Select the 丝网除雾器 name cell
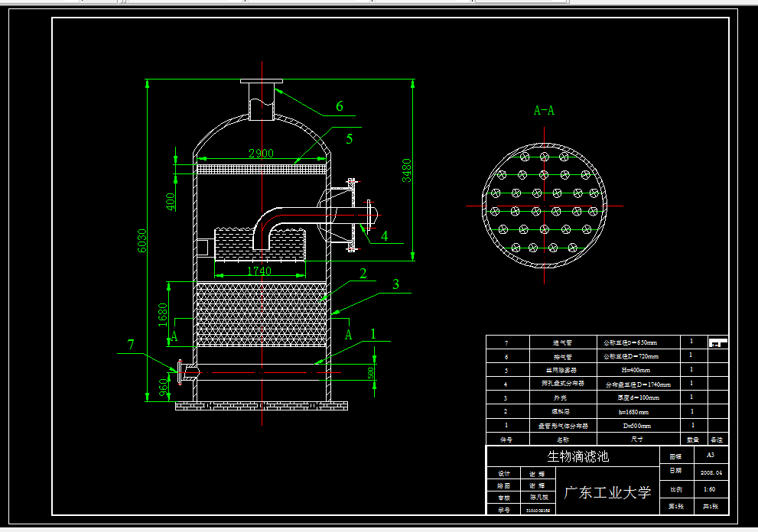Viewport: 758px width, 532px height. (561, 370)
